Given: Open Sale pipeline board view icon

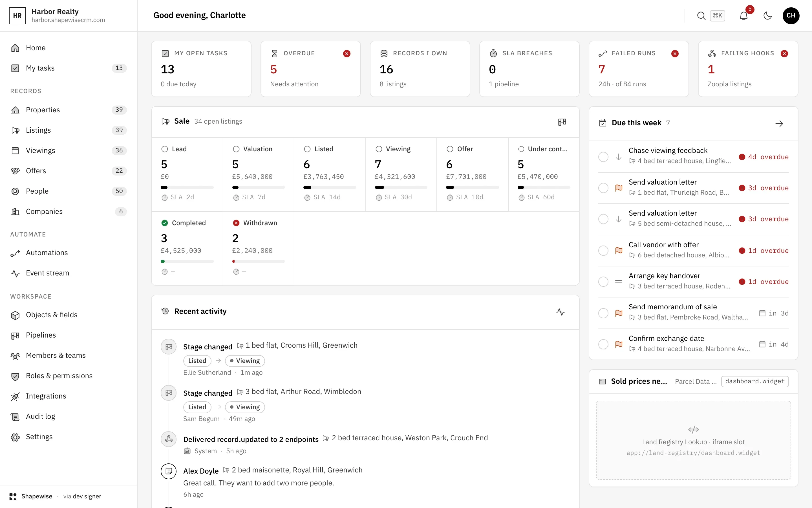Looking at the screenshot, I should pos(562,122).
